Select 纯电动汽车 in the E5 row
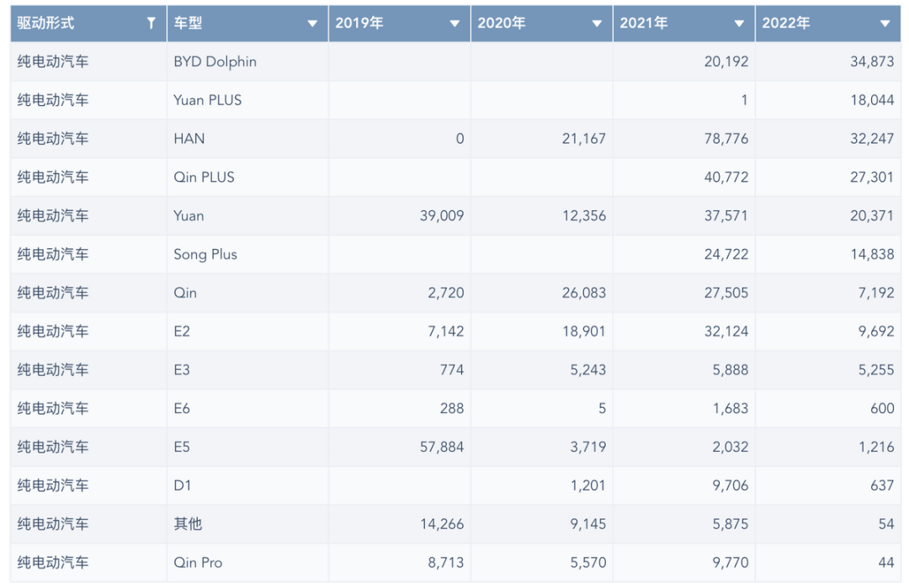 (x=53, y=447)
